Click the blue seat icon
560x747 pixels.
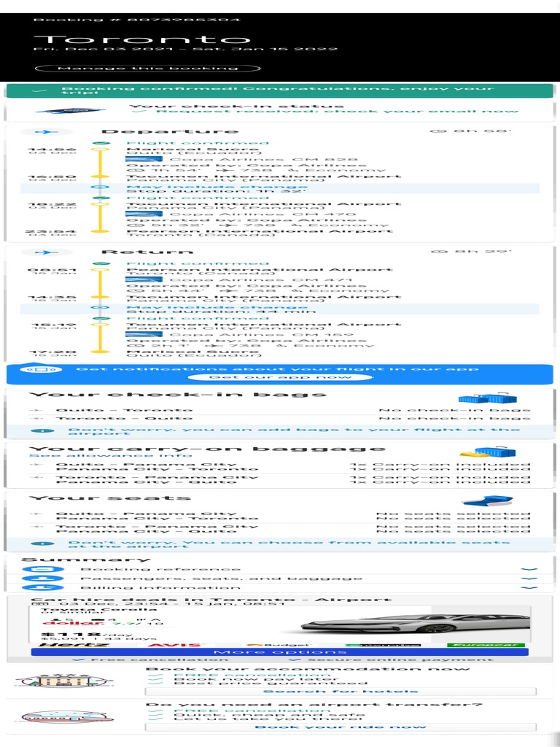[x=488, y=500]
